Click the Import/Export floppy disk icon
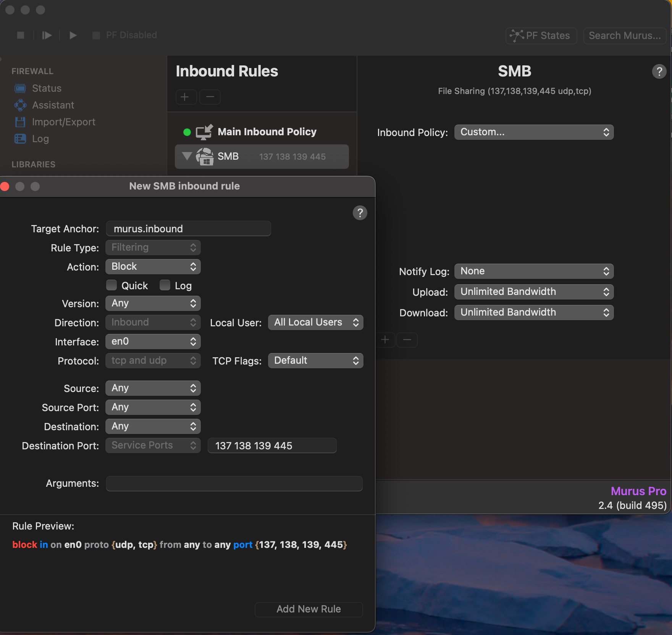 pyautogui.click(x=20, y=122)
